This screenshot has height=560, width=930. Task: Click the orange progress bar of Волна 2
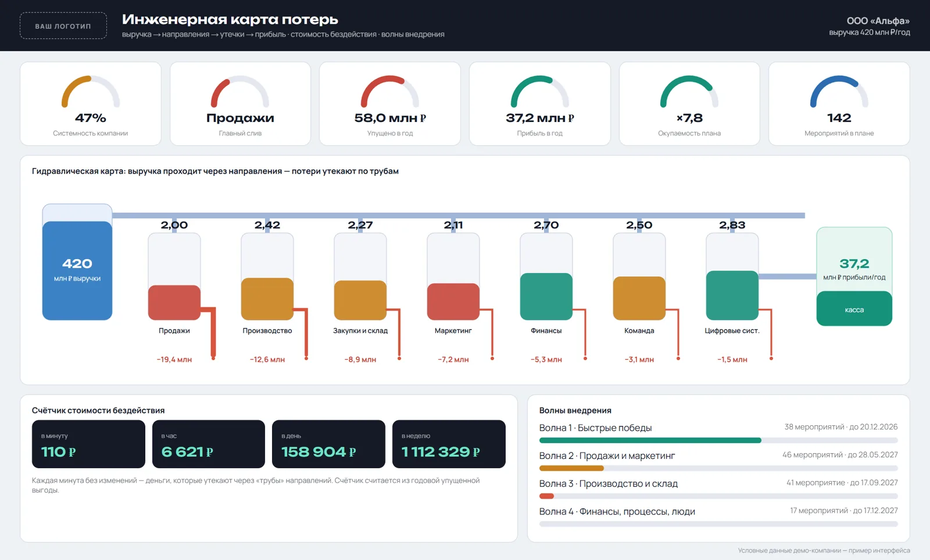point(571,468)
